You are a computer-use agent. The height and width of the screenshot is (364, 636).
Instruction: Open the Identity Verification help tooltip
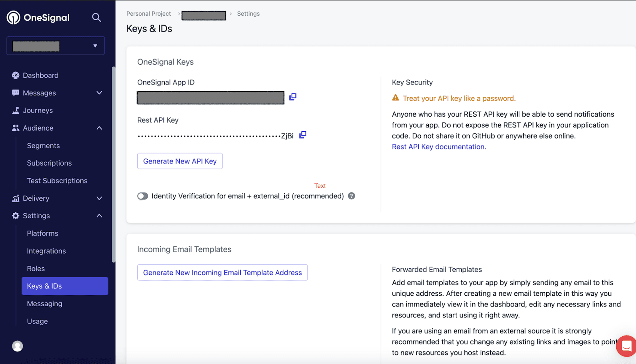coord(351,196)
